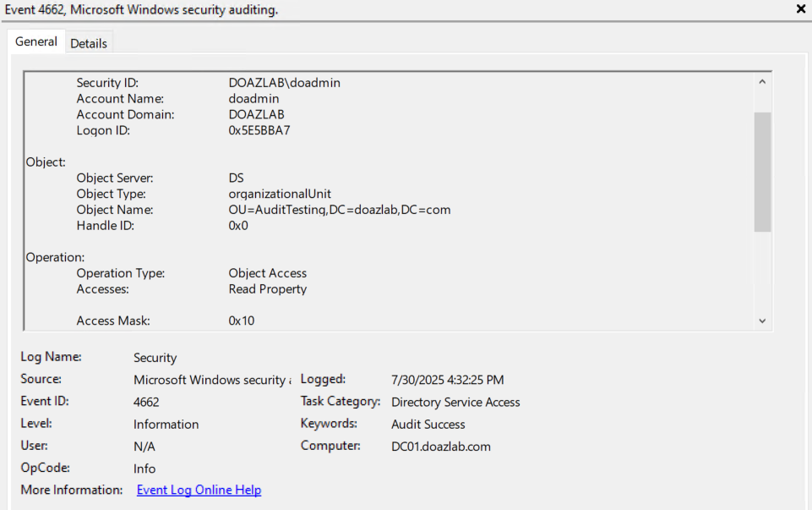Click the scroll down arrow in description box
This screenshot has width=812, height=510.
tap(762, 321)
